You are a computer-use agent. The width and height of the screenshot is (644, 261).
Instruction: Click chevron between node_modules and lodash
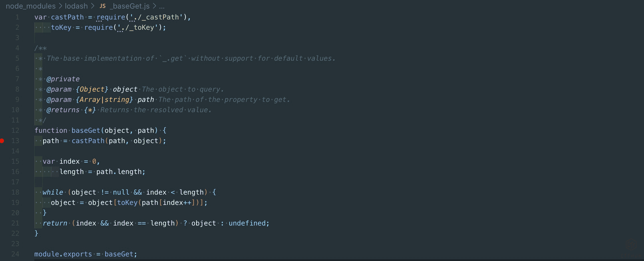(x=60, y=6)
